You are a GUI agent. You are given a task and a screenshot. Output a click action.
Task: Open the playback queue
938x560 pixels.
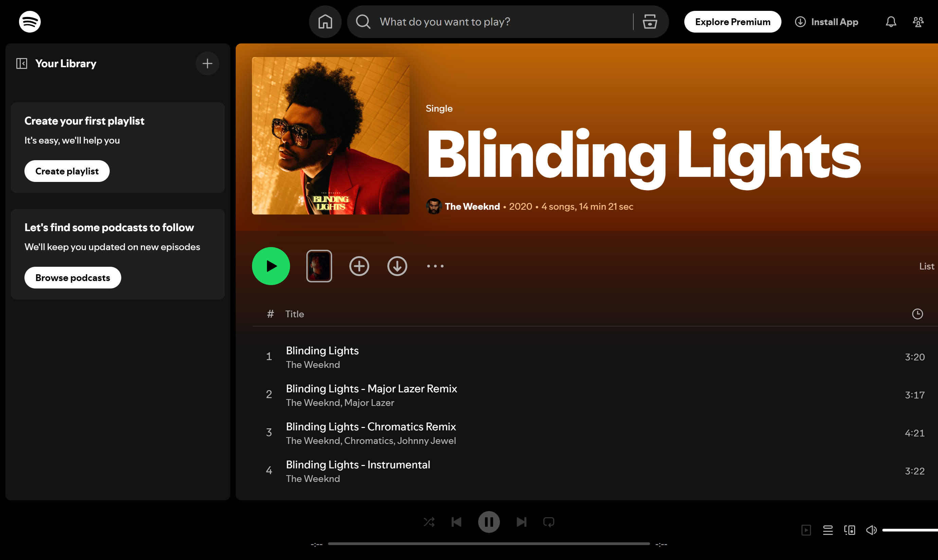(x=828, y=530)
